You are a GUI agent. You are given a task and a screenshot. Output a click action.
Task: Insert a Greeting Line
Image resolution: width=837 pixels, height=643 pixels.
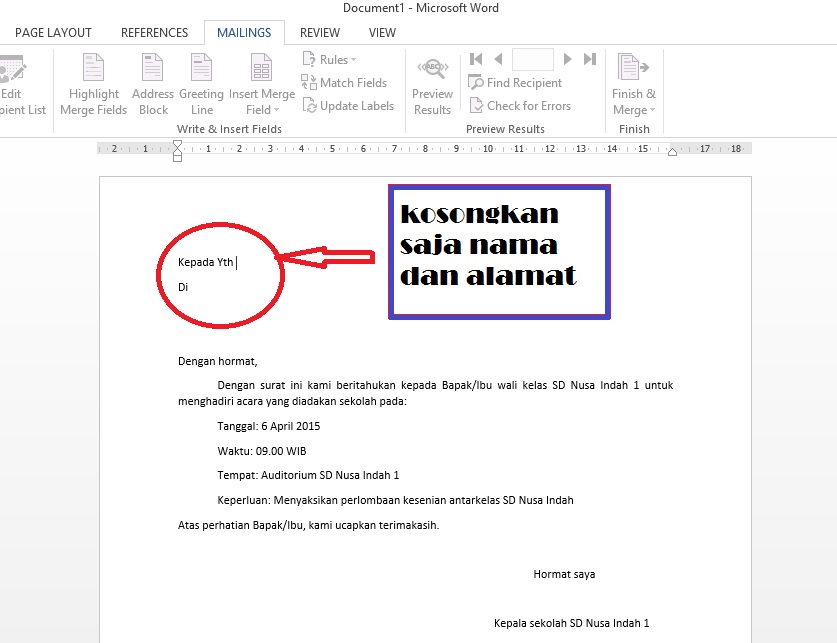click(201, 84)
